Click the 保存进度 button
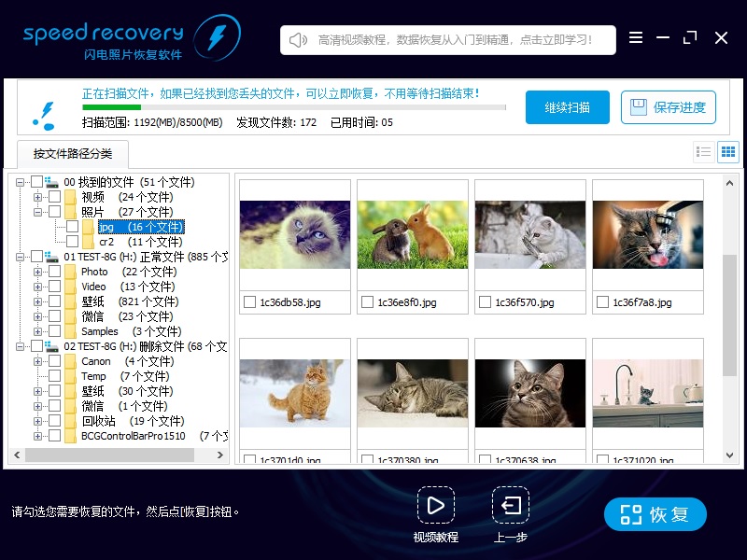The height and width of the screenshot is (560, 747). point(669,107)
